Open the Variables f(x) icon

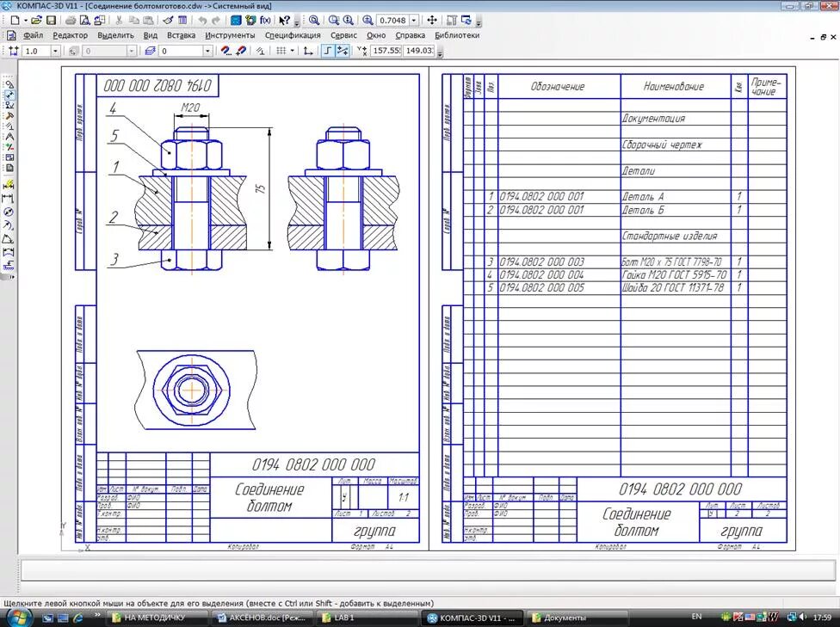[x=265, y=21]
